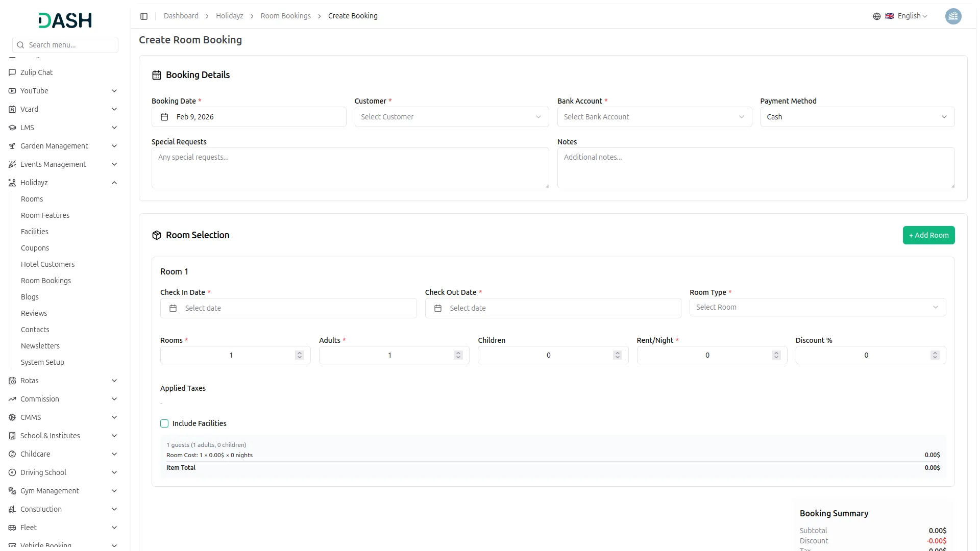Viewport: 980px width, 551px height.
Task: Go to Coupons in sidebar
Action: (x=35, y=248)
